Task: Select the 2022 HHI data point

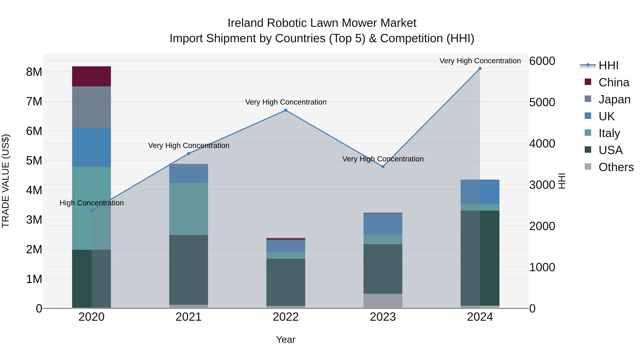Action: click(x=286, y=110)
